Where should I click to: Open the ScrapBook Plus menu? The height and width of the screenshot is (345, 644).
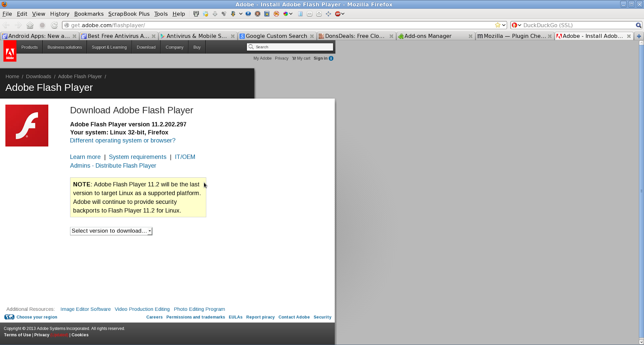point(129,14)
